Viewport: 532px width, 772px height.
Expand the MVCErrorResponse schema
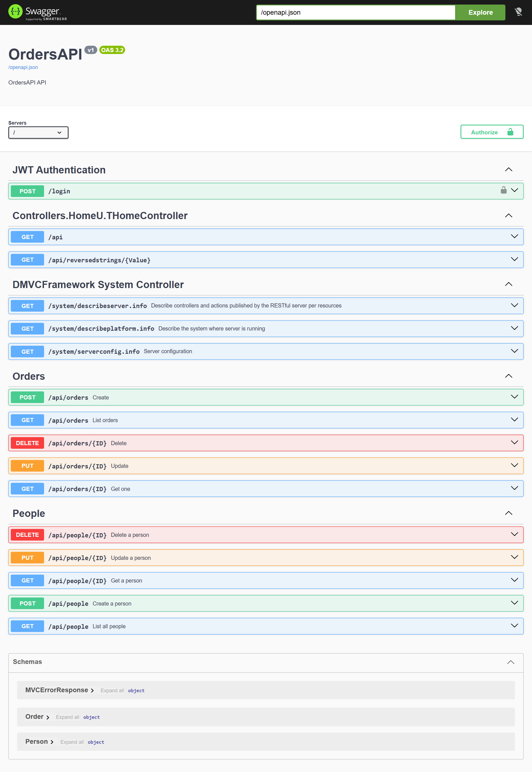pyautogui.click(x=60, y=690)
